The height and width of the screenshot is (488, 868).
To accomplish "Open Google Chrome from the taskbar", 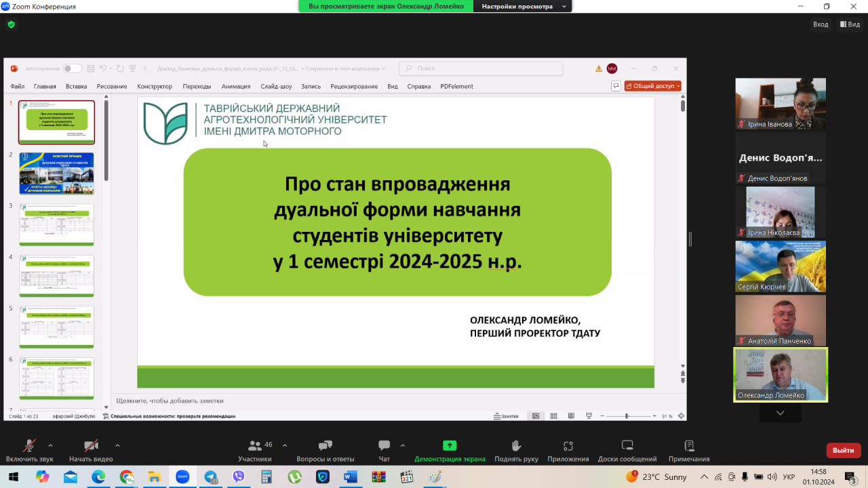I will (126, 476).
